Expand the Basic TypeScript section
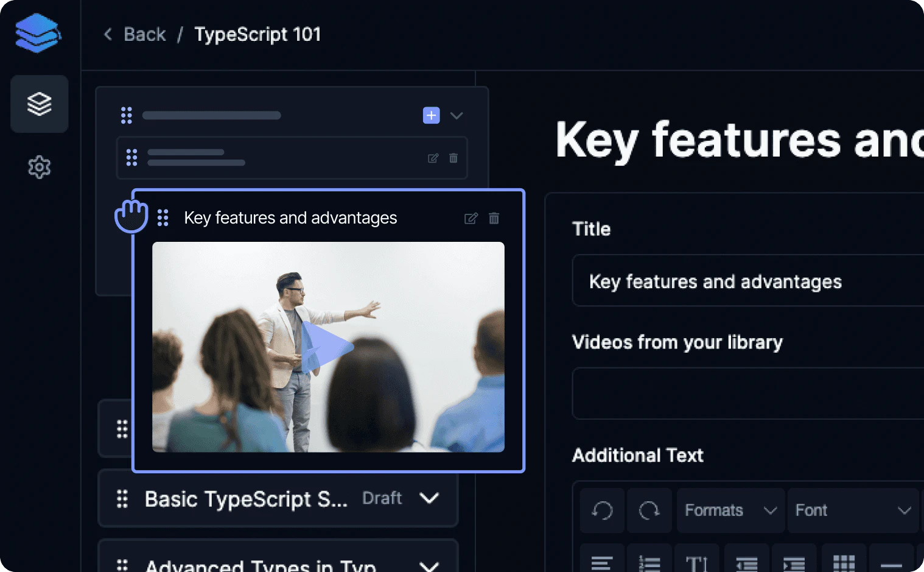 (430, 498)
